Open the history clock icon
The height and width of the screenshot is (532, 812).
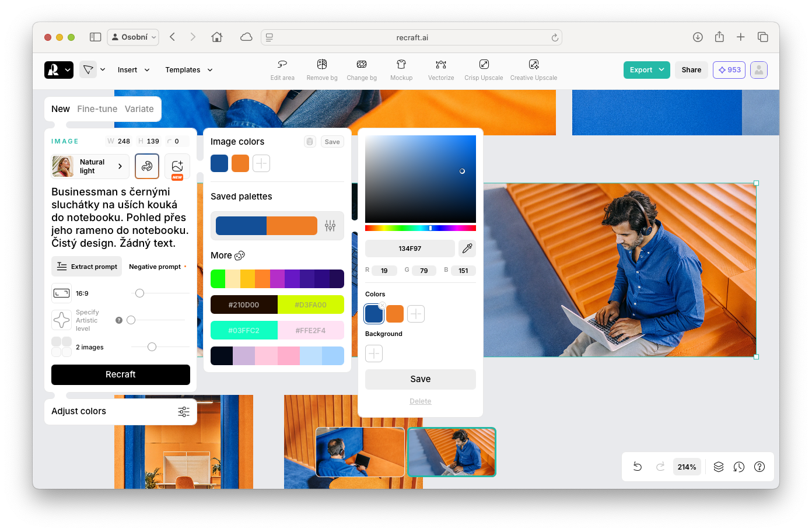[x=739, y=467]
